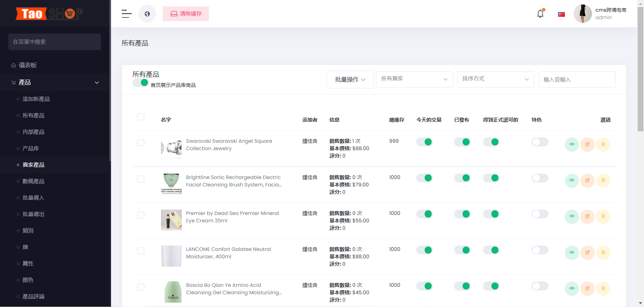Click the language flag icon
Screen dimensions: 644x307
pyautogui.click(x=561, y=14)
